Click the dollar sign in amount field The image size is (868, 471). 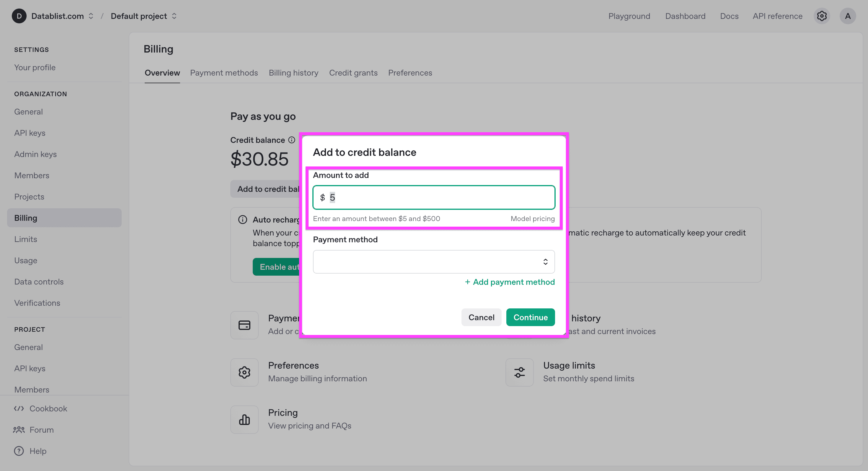pyautogui.click(x=322, y=197)
